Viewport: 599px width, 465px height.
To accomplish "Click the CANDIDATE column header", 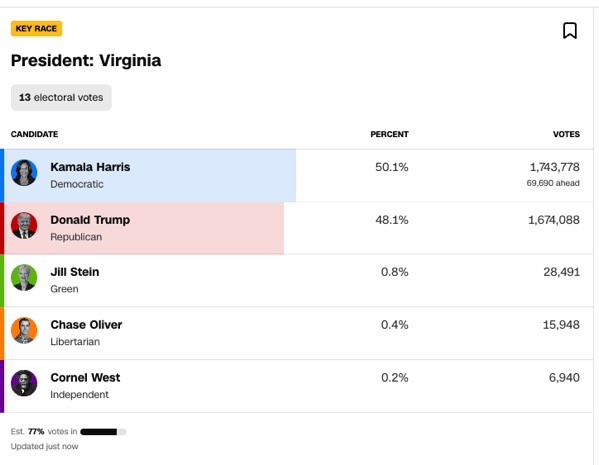I will coord(34,134).
